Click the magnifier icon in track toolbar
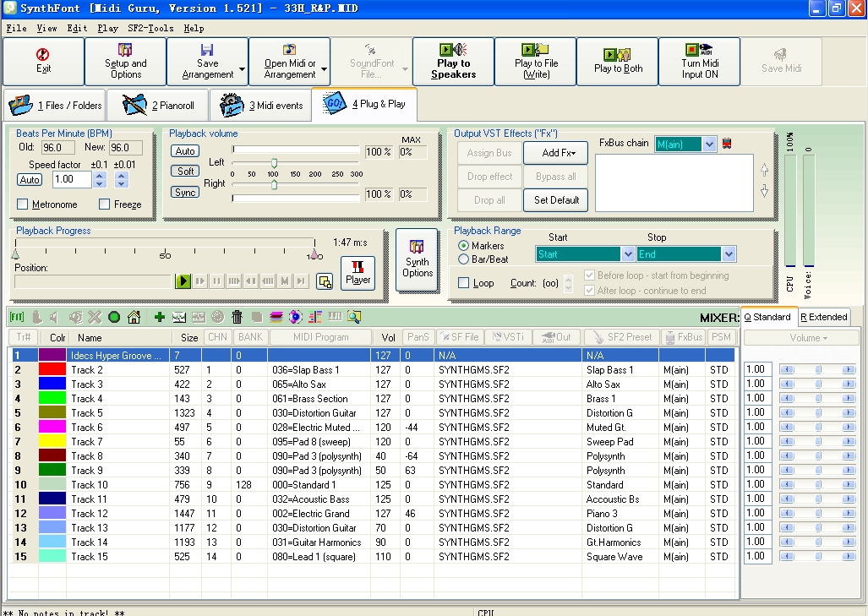This screenshot has width=868, height=616. click(x=353, y=318)
